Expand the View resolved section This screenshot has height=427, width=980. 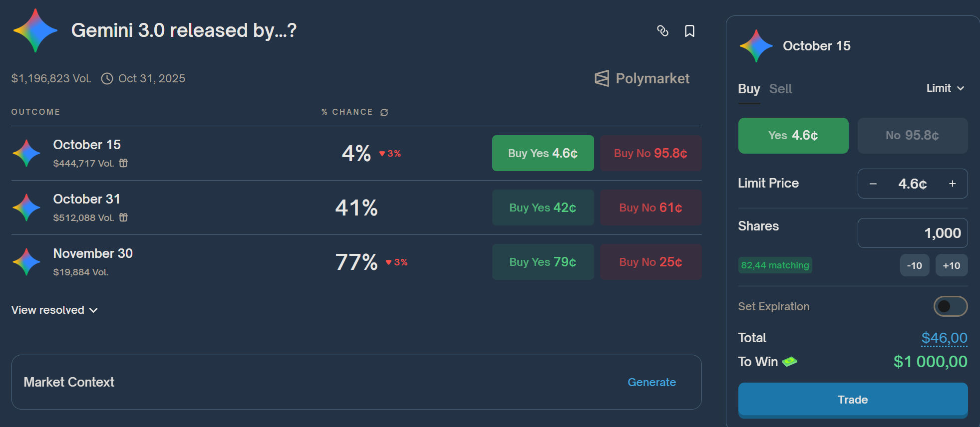coord(54,310)
